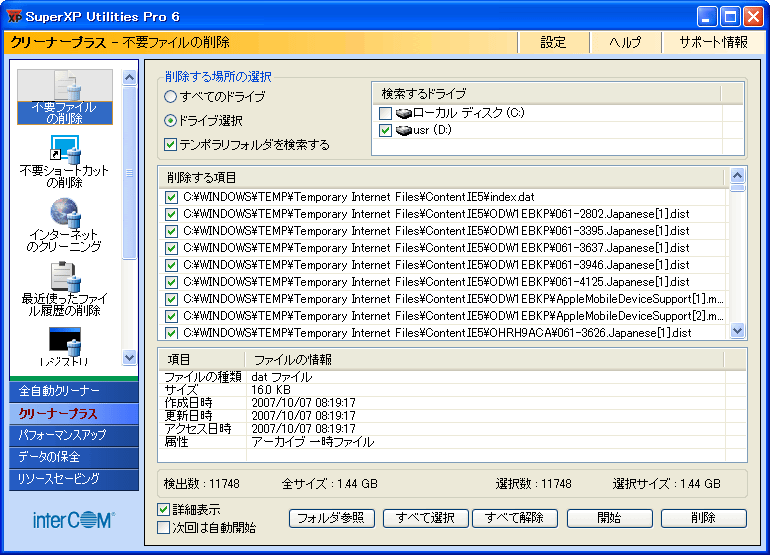Click the 削除する項目 column header
The image size is (770, 555).
coord(441,177)
